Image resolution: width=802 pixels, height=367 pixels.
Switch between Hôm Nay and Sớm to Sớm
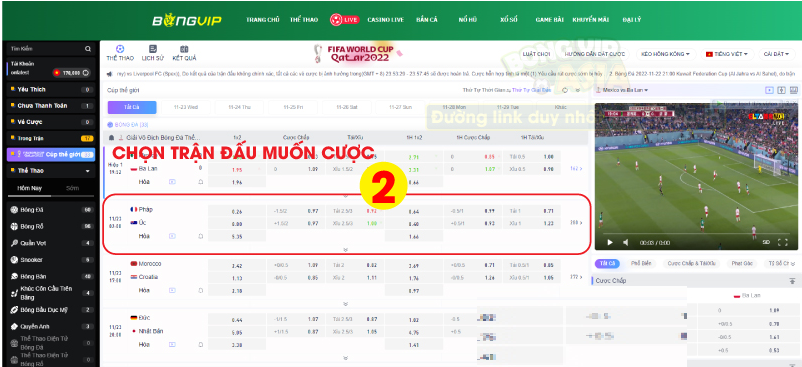point(72,188)
